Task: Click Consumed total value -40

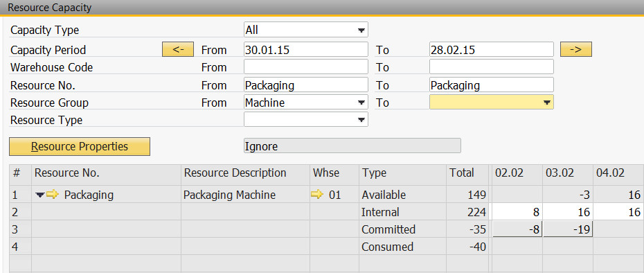Action: tap(467, 247)
